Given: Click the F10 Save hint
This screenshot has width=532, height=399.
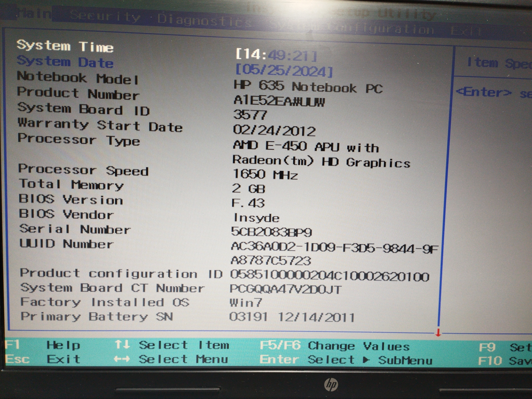Looking at the screenshot, I should (505, 361).
